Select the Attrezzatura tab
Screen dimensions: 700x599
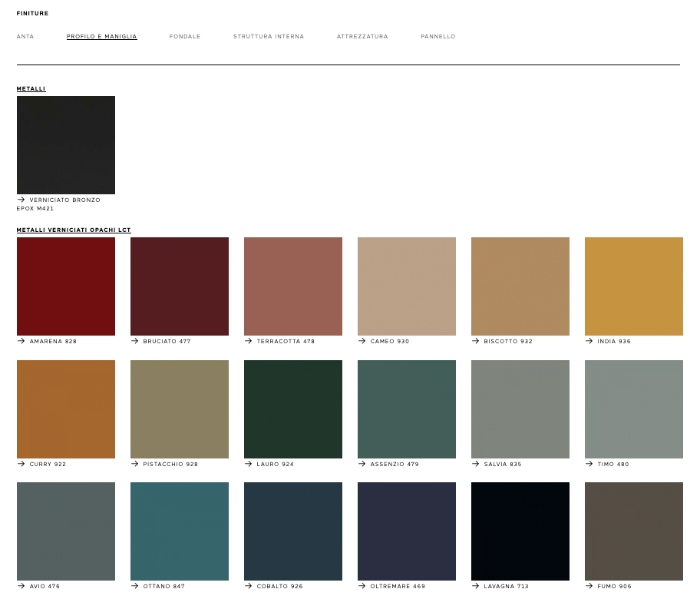(362, 37)
